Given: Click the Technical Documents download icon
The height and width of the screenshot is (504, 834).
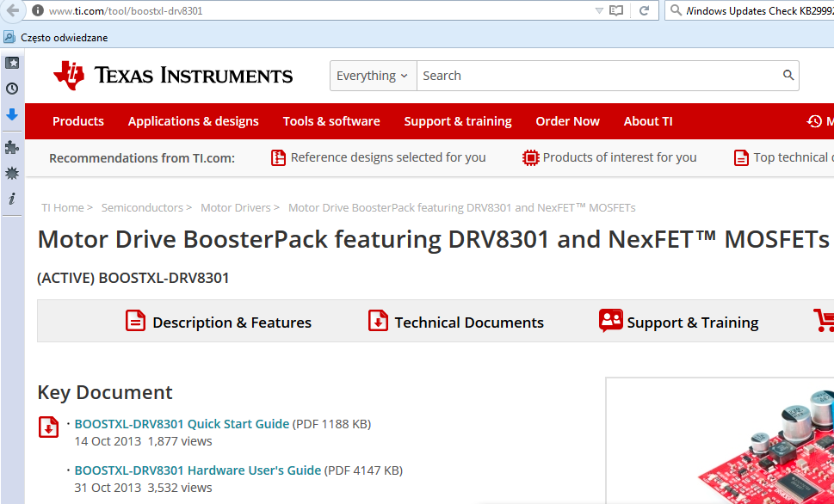Looking at the screenshot, I should (x=378, y=321).
